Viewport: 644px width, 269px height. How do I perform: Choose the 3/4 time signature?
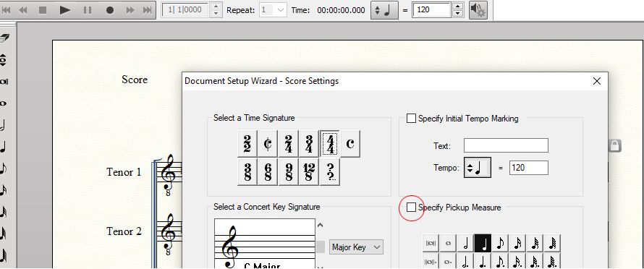(x=309, y=144)
